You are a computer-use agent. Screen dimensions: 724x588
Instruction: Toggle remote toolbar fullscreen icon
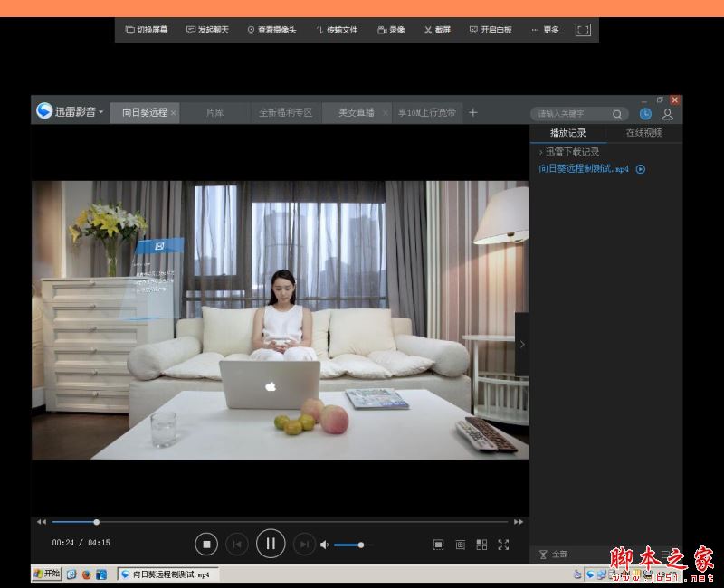tap(583, 30)
